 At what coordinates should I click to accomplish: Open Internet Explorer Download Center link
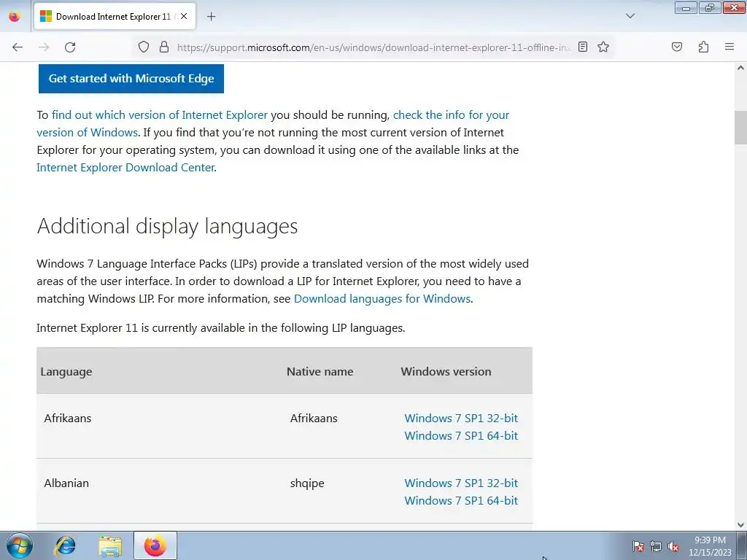point(125,168)
